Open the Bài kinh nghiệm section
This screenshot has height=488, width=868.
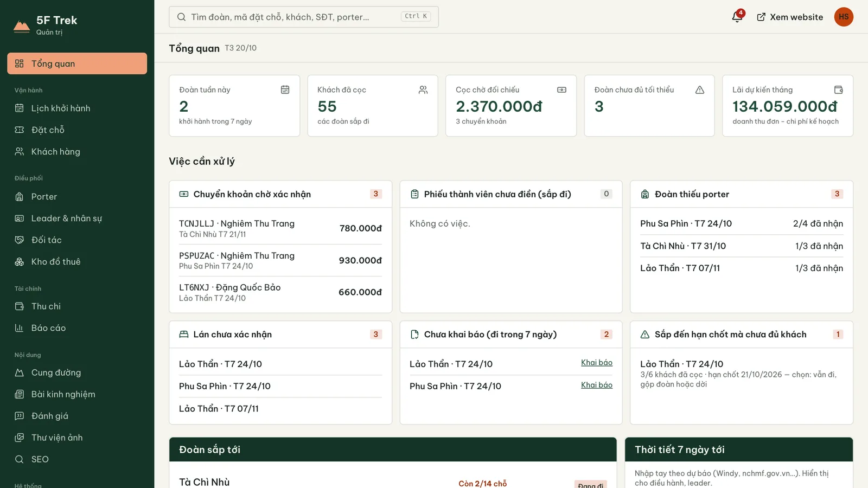point(77,394)
